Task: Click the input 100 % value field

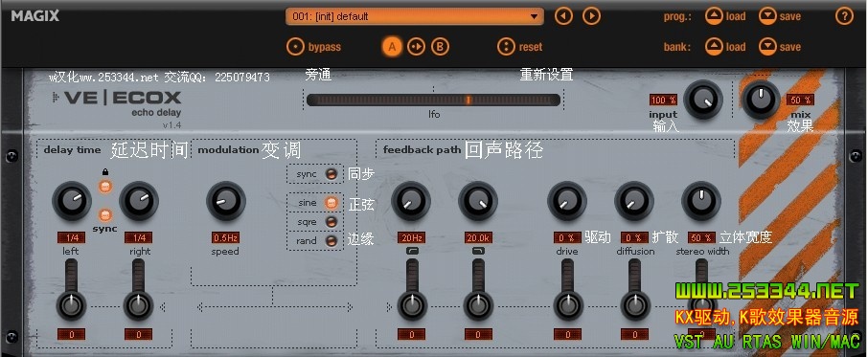Action: (x=663, y=100)
